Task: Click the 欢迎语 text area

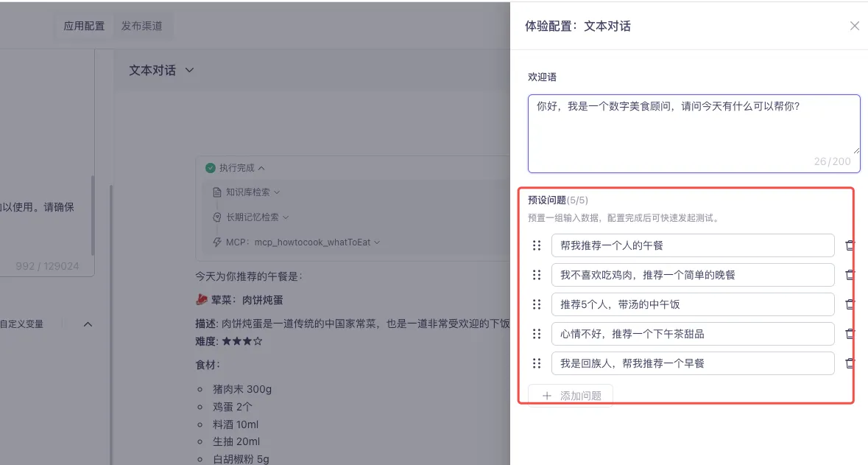Action: (x=694, y=133)
